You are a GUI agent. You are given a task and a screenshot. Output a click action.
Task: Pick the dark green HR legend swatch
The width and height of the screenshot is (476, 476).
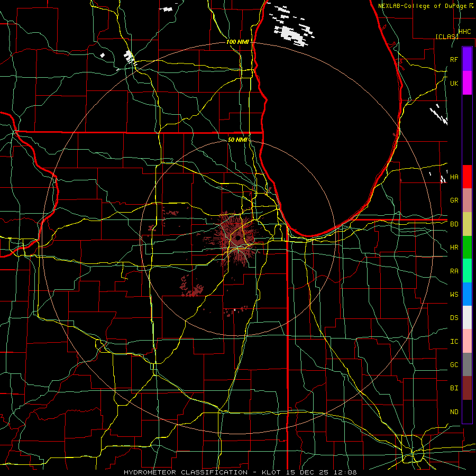point(467,248)
